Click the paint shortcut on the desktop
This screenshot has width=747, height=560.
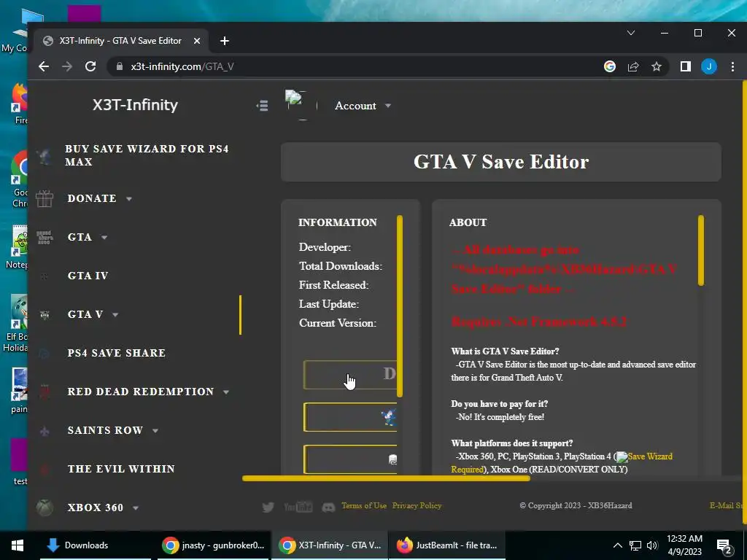(x=19, y=391)
